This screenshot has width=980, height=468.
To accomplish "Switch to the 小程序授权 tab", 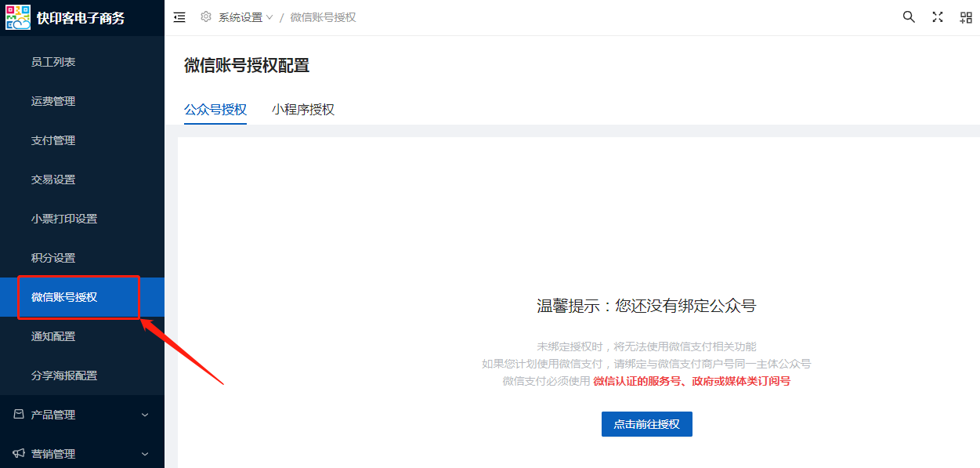I will (303, 110).
